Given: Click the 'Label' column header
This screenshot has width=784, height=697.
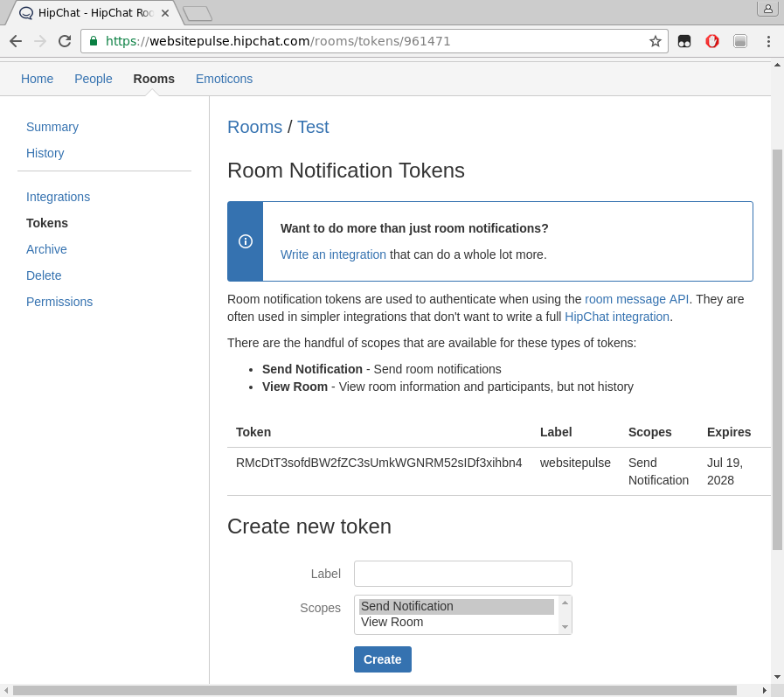Looking at the screenshot, I should click(x=556, y=432).
